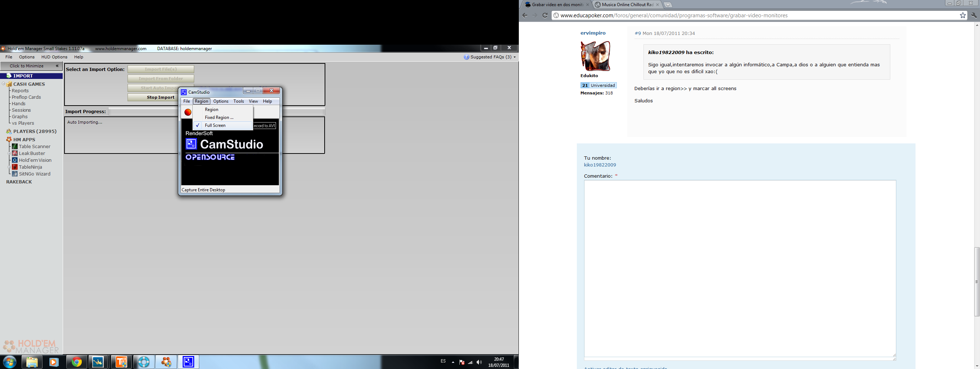Click the Chrome address bar URL
Viewport: 980px width, 369px height.
[x=674, y=15]
